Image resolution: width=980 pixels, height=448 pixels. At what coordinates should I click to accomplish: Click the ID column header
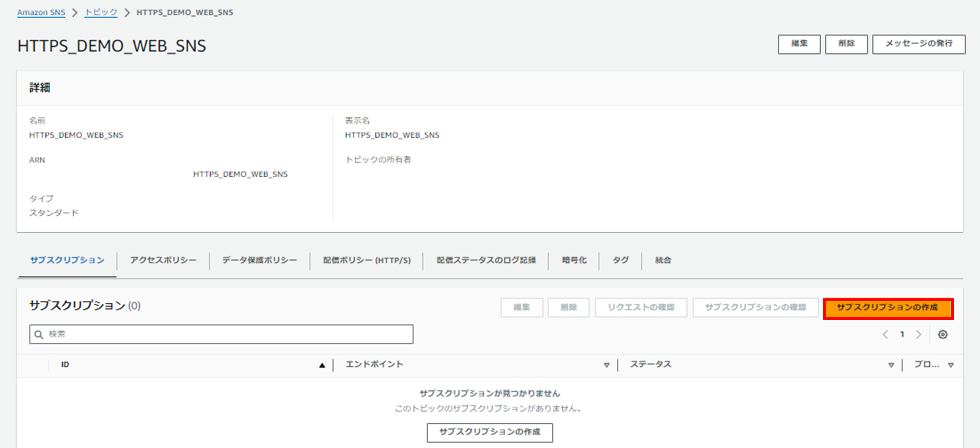coord(65,365)
